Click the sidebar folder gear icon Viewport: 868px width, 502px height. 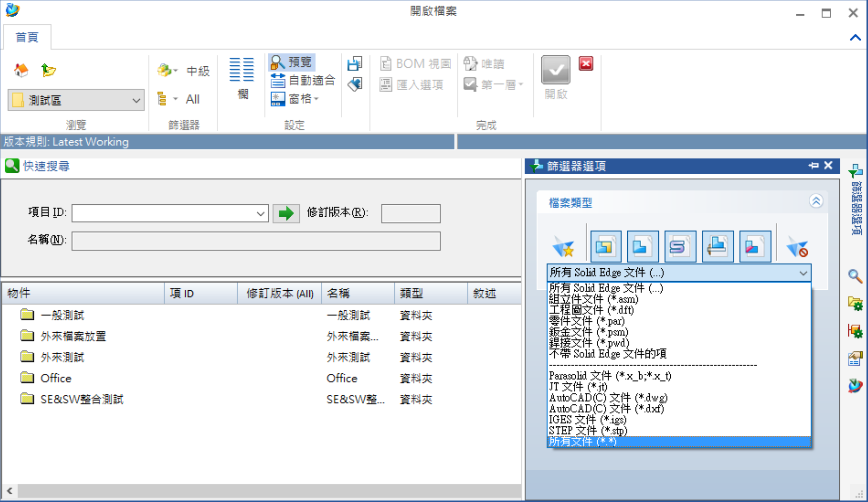click(855, 303)
